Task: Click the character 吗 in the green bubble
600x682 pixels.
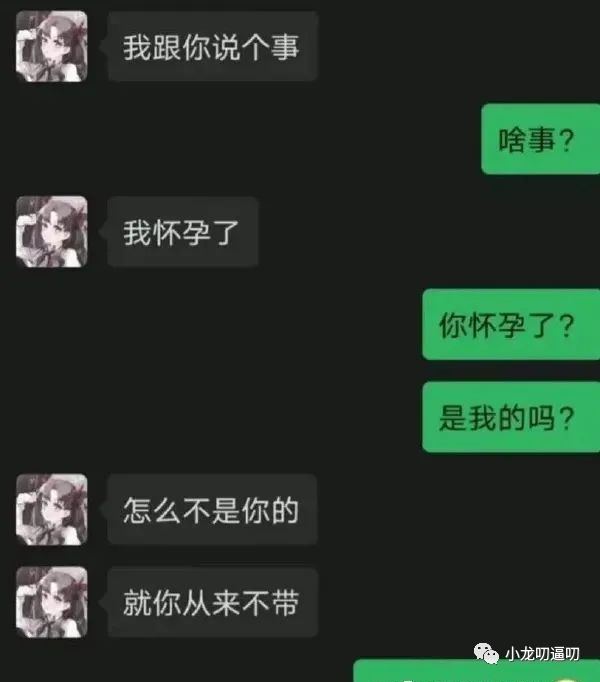Action: click(541, 418)
